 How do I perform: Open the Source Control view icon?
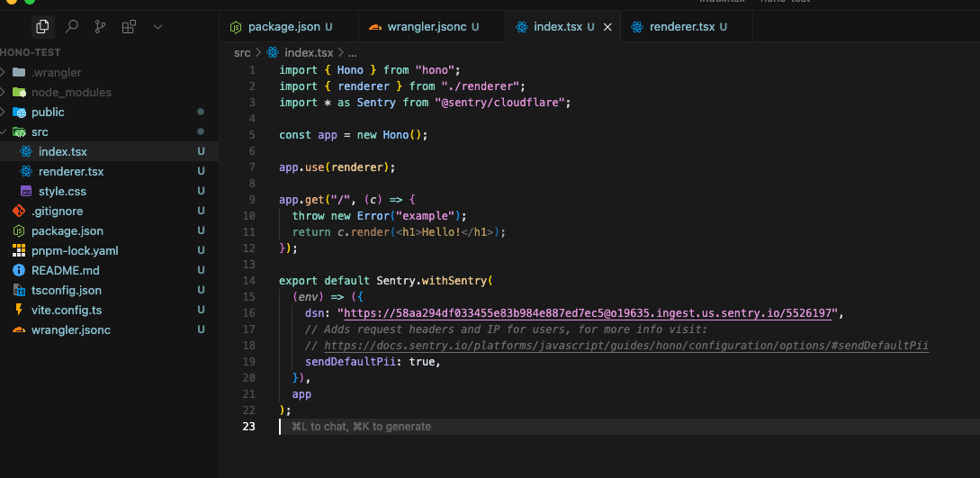click(x=100, y=27)
